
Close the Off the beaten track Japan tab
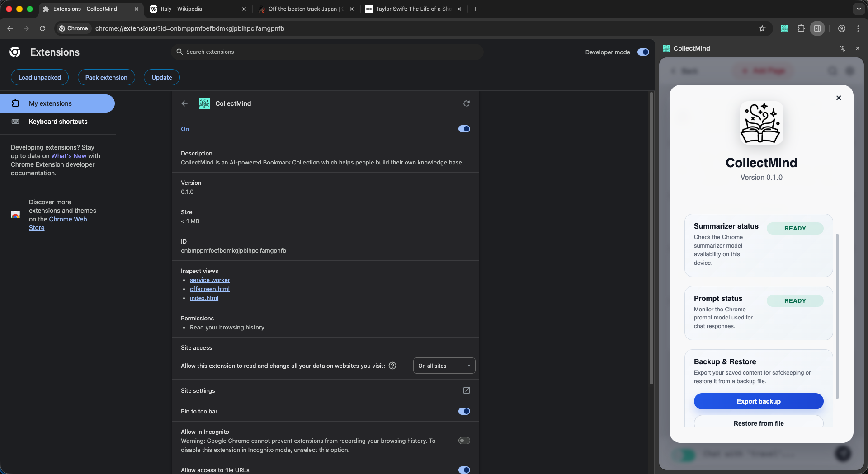click(x=352, y=9)
